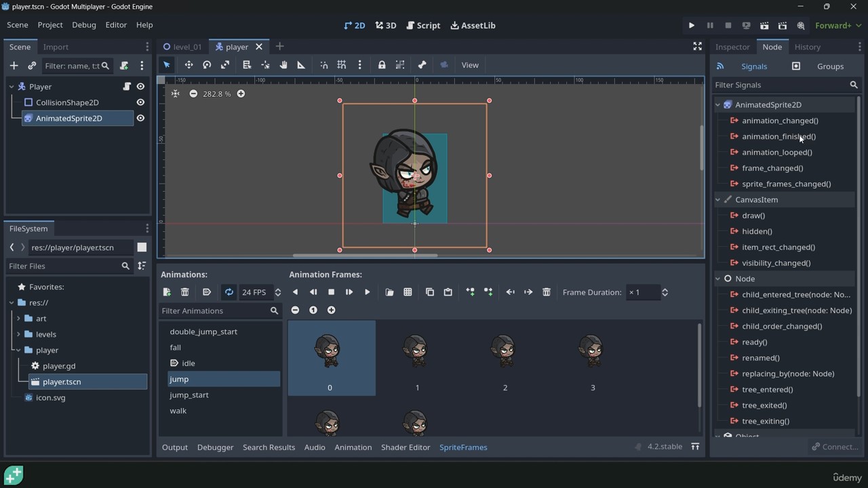
Task: Collapse the player folder
Action: pyautogui.click(x=18, y=350)
